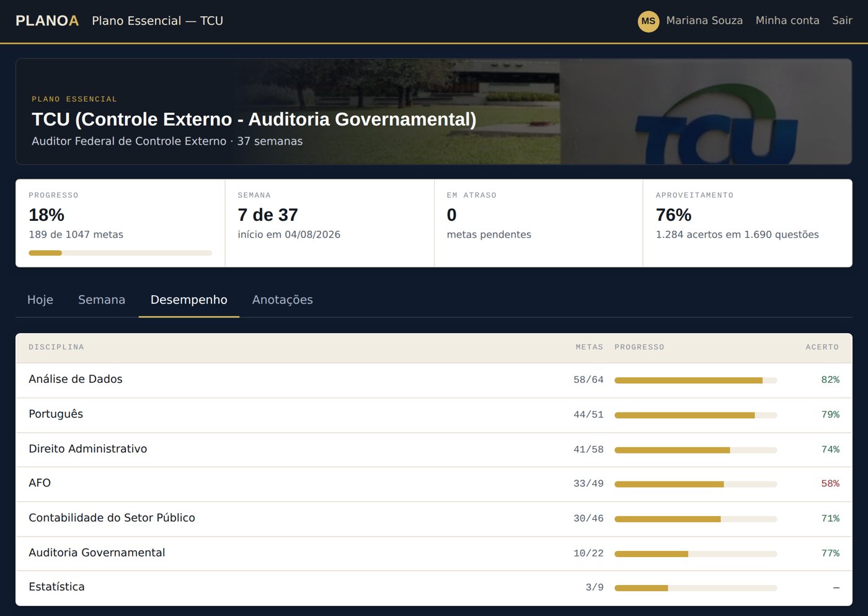868x616 pixels.
Task: Click the 58/64 metas value
Action: pos(588,380)
